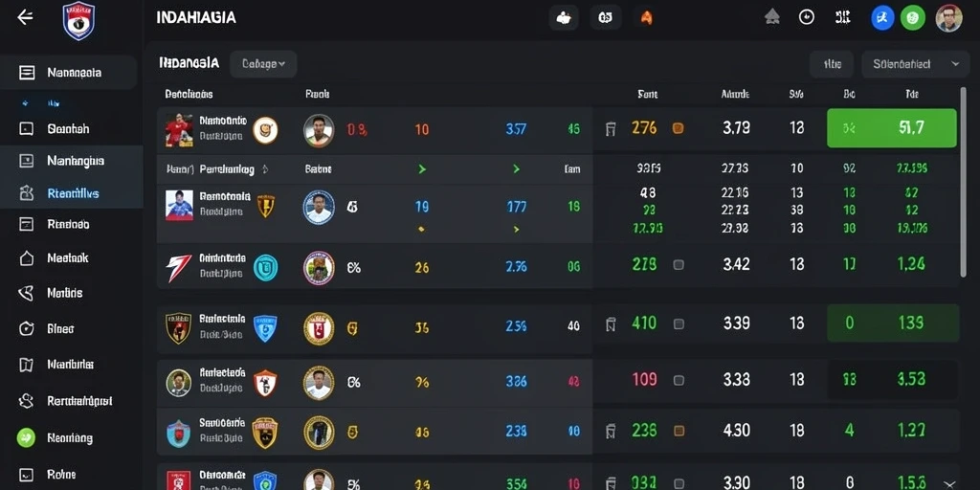Toggle the orange checkbox beside 276
Screen dimensions: 980x490
678,129
